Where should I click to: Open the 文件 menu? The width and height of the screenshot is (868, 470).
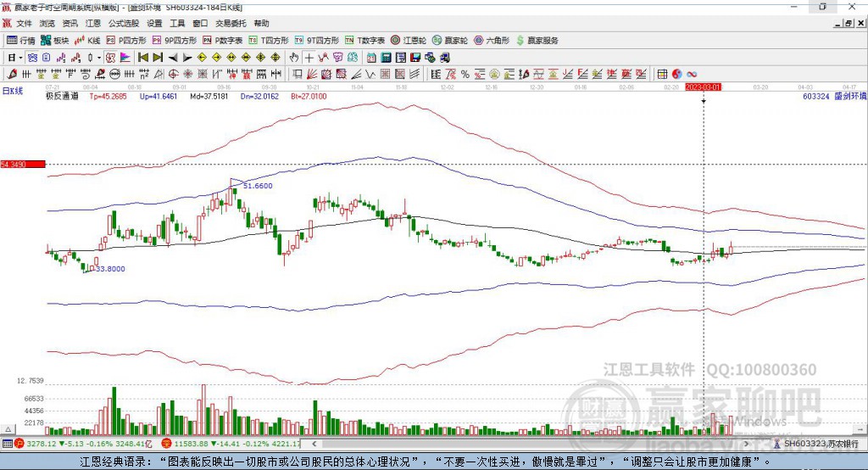click(25, 23)
